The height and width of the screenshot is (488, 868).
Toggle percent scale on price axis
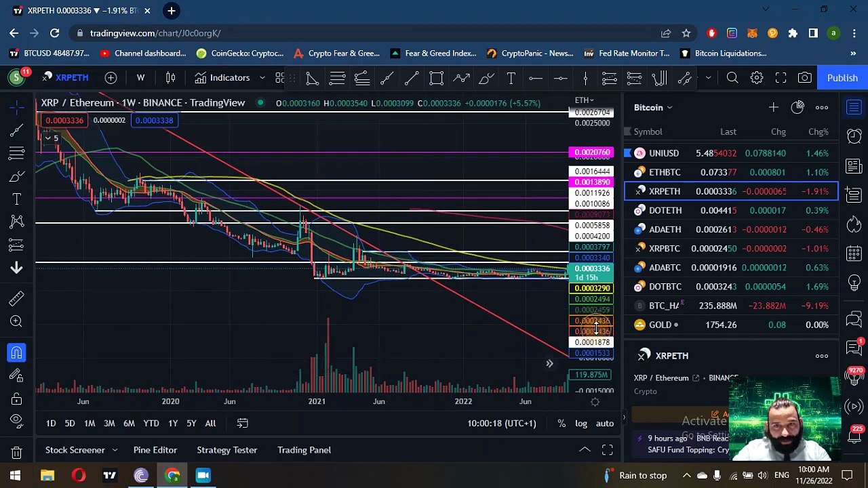[x=561, y=424]
